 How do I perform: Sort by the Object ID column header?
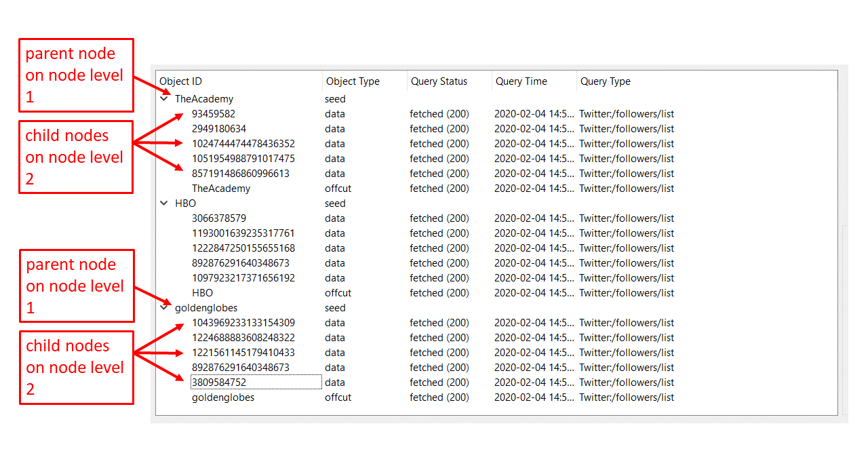pyautogui.click(x=180, y=81)
